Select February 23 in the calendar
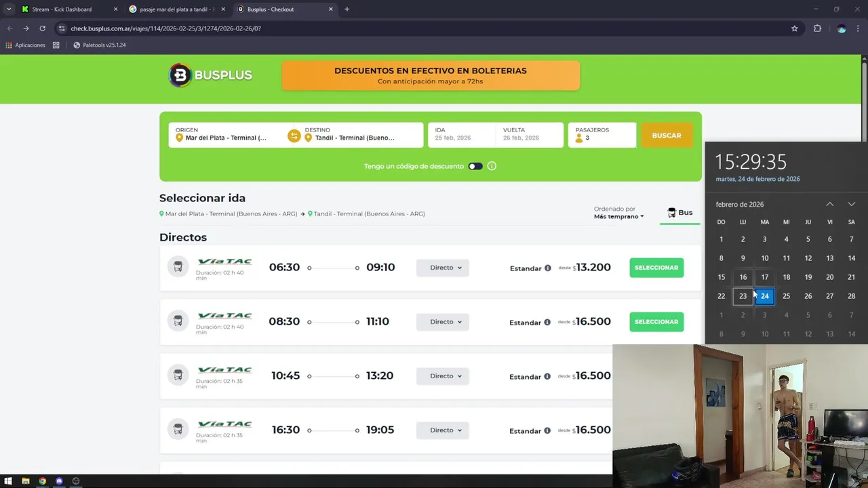Viewport: 868px width, 488px height. pos(743,296)
